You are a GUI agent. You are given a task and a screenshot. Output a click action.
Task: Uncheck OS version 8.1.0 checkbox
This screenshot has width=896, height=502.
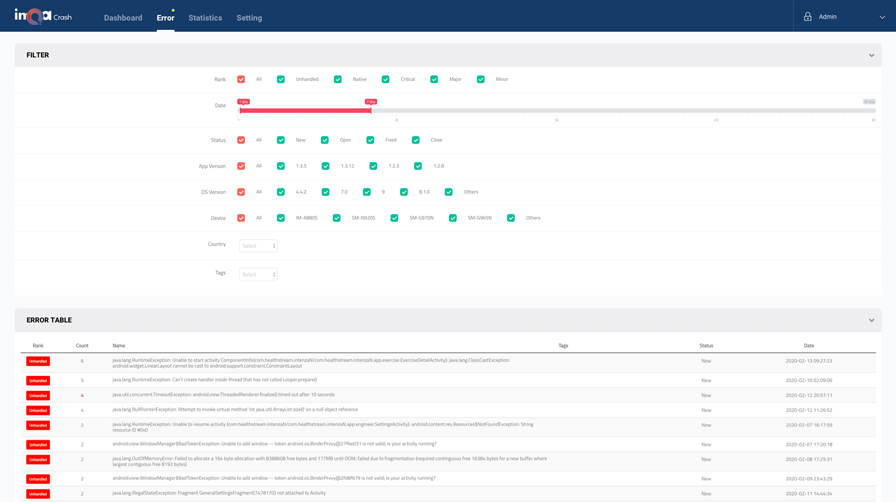[x=404, y=192]
